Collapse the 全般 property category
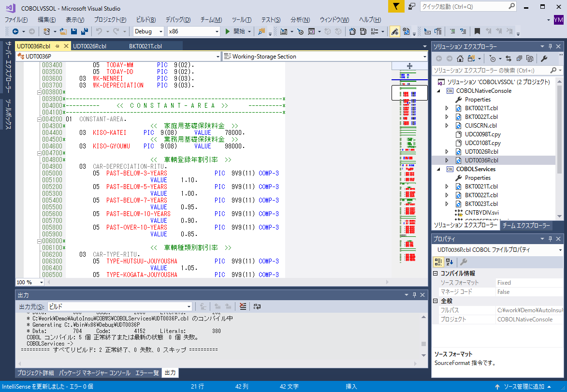This screenshot has width=567, height=392. point(436,301)
